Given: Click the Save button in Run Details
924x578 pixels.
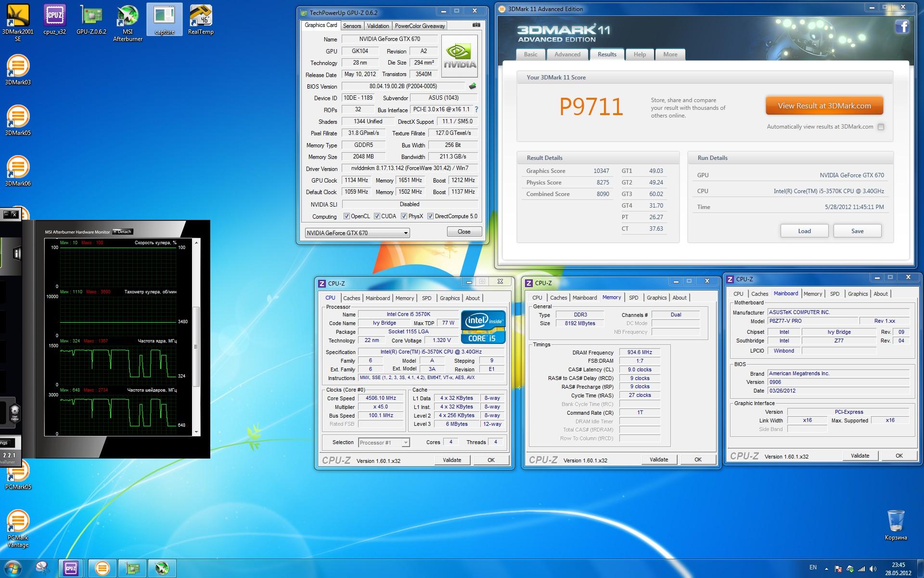Looking at the screenshot, I should [857, 231].
